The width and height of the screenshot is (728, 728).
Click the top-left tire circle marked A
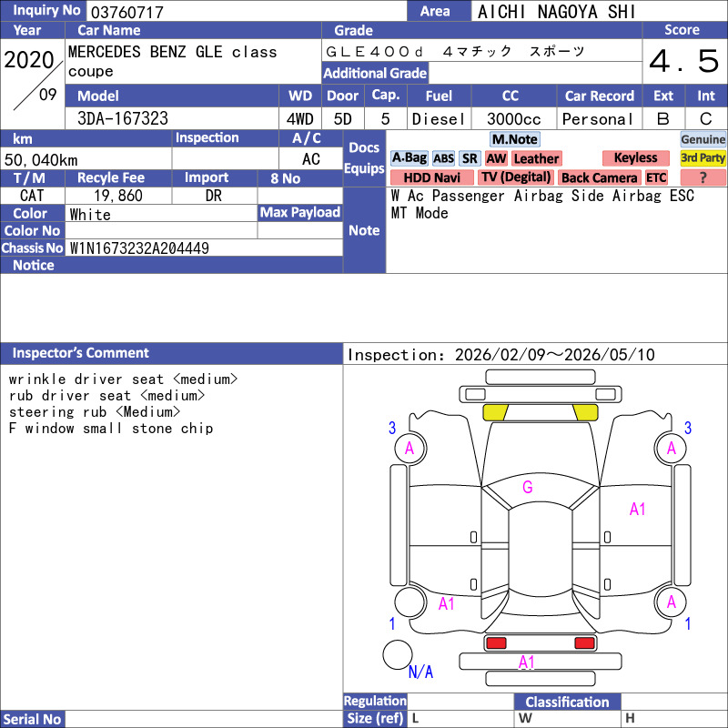tap(409, 448)
